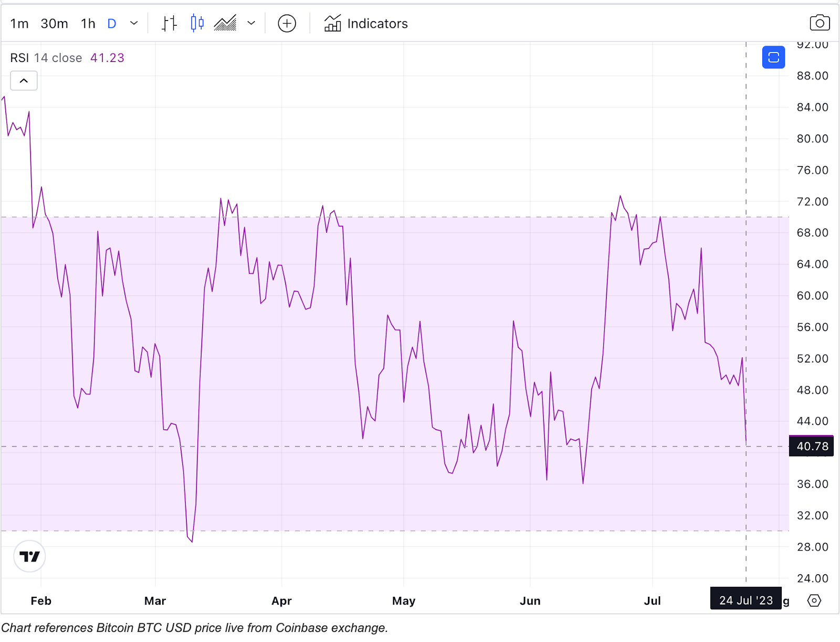Click the Apr label on time axis

[281, 601]
